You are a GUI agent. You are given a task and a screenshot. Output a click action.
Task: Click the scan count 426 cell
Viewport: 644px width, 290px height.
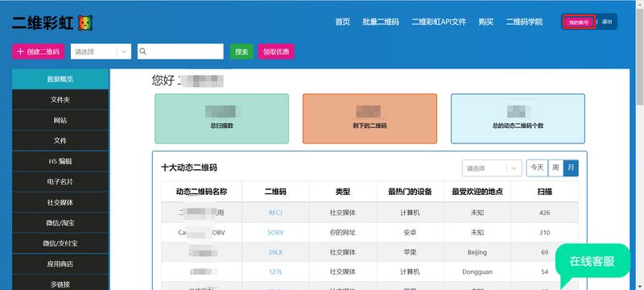(x=545, y=213)
